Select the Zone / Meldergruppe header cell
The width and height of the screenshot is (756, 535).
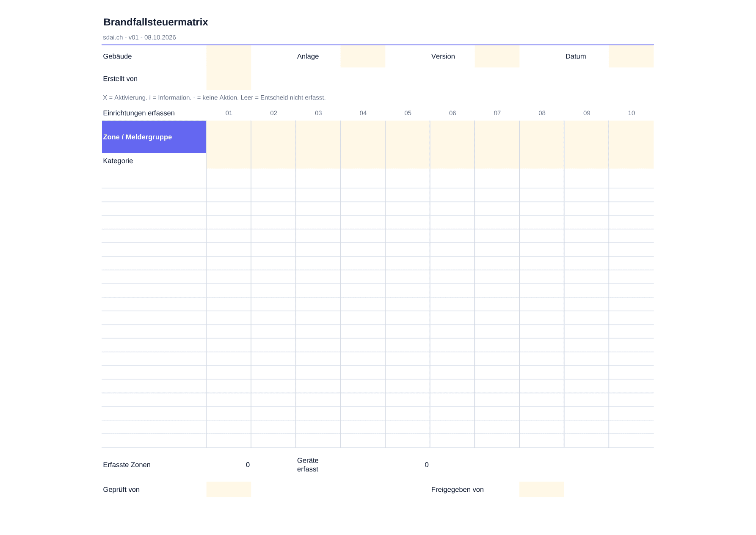(x=154, y=137)
